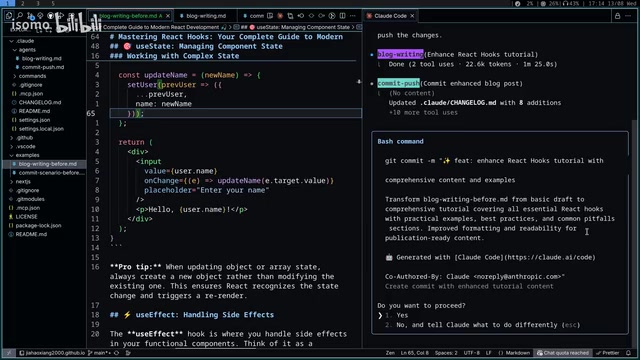Click the split editor icon
The height and width of the screenshot is (360, 640).
point(342,16)
